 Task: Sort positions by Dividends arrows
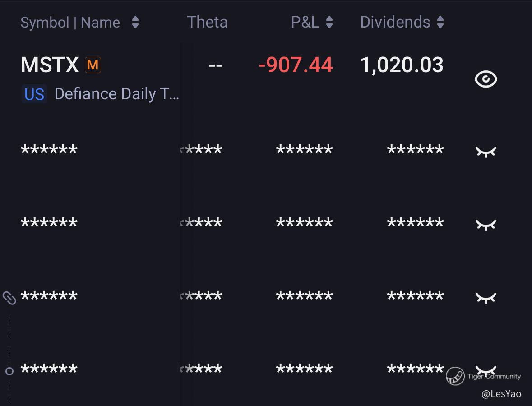tap(440, 23)
